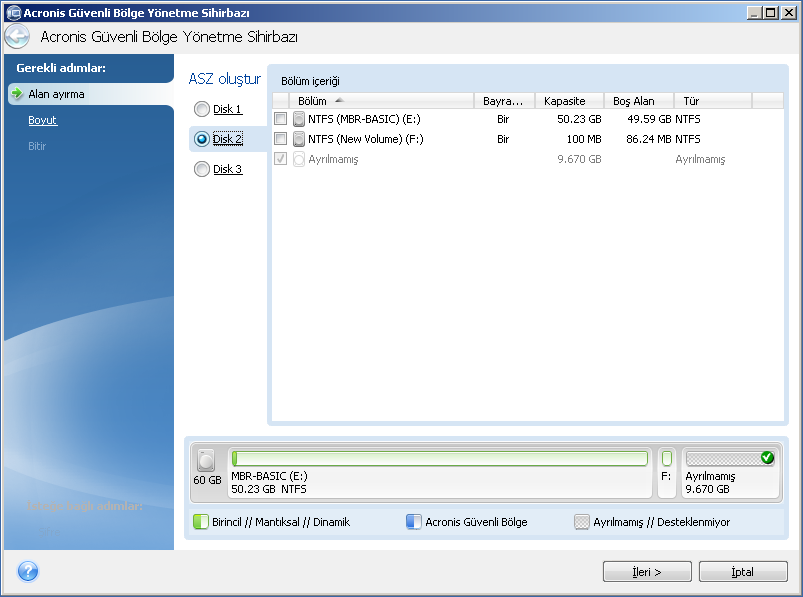Click the Bitir step in sidebar
The width and height of the screenshot is (803, 597).
(37, 146)
